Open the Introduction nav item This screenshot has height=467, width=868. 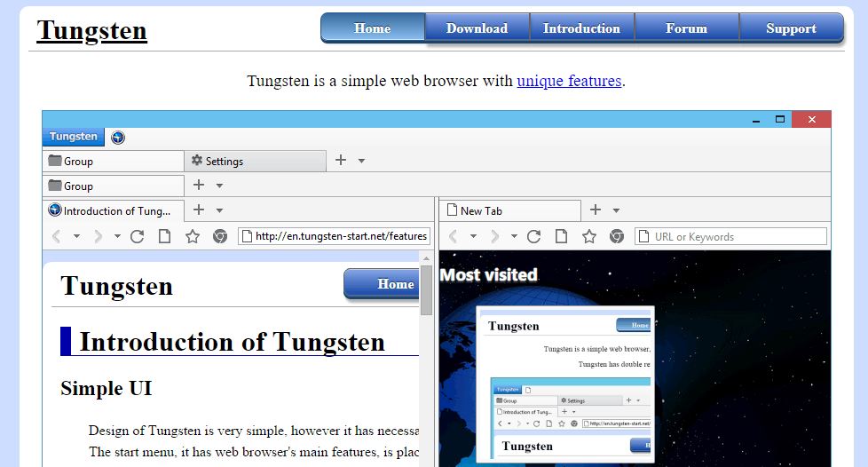[x=581, y=28]
